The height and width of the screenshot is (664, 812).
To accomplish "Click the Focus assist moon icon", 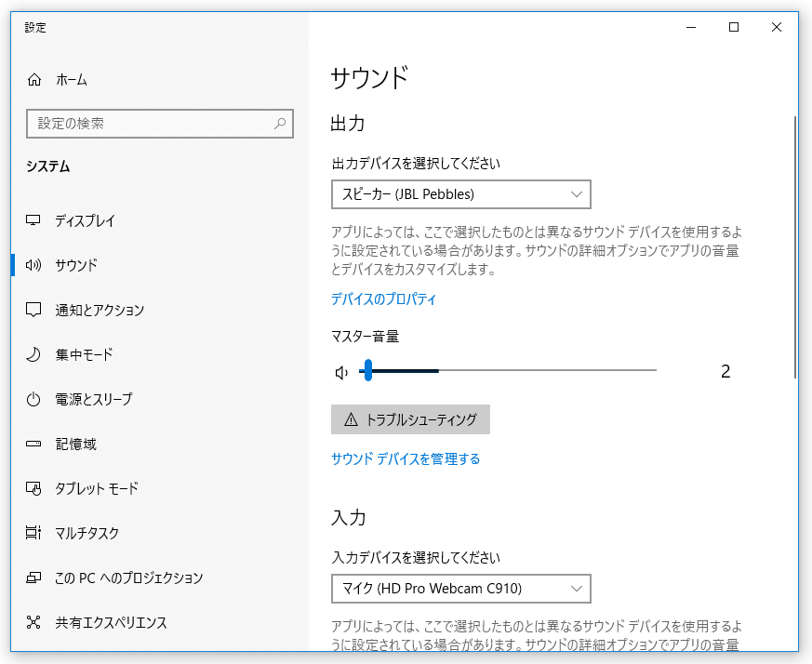I will pos(33,354).
